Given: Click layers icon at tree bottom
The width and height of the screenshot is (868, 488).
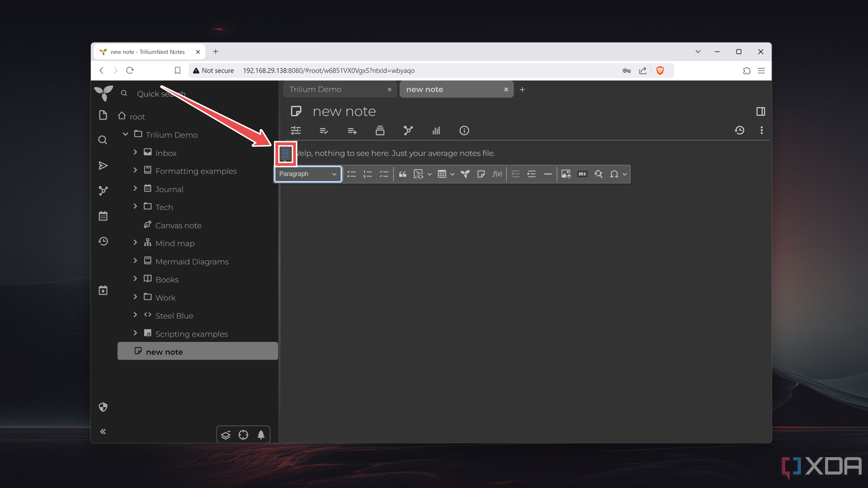Looking at the screenshot, I should (226, 435).
